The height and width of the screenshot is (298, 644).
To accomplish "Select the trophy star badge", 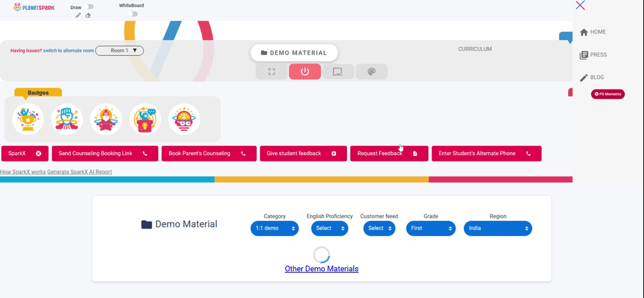I will tap(28, 119).
